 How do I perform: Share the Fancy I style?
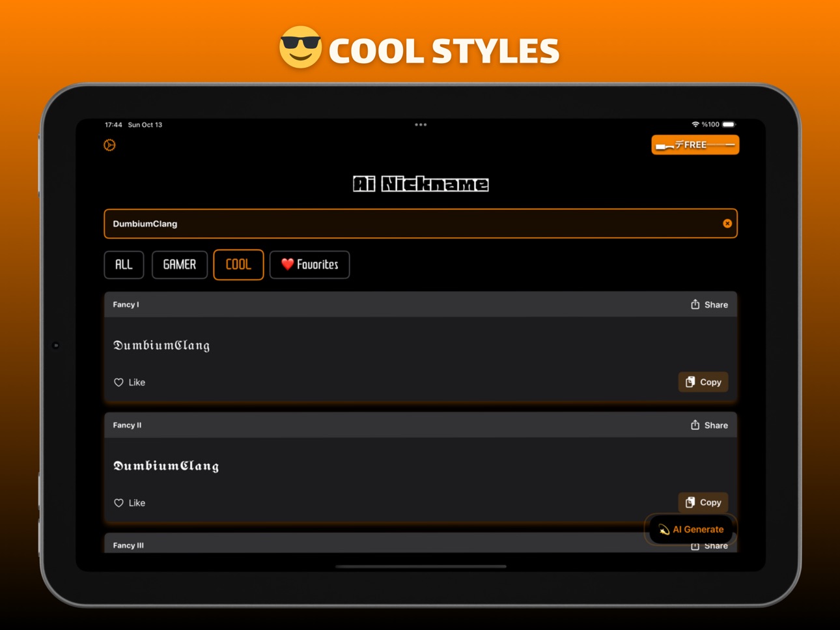[x=709, y=304]
